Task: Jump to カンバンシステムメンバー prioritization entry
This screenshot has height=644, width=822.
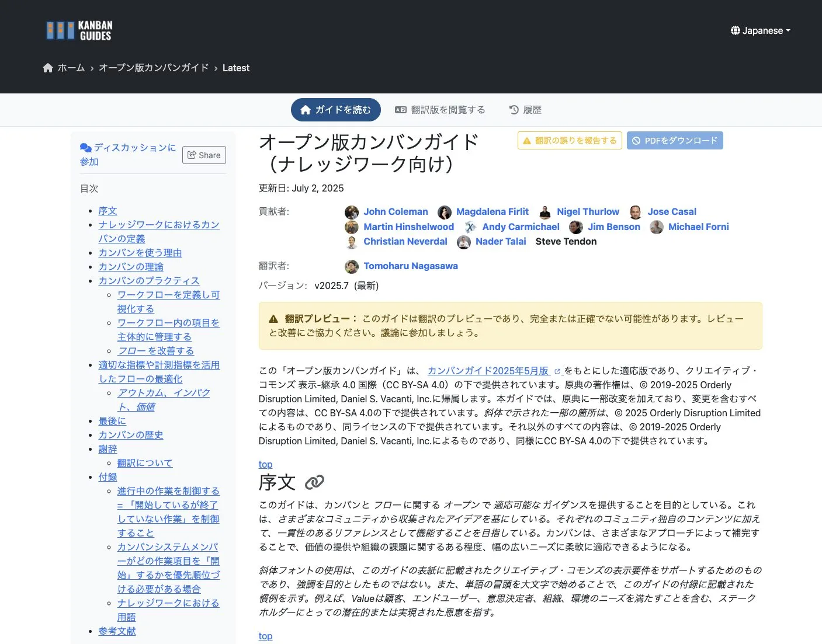Action: tap(168, 568)
